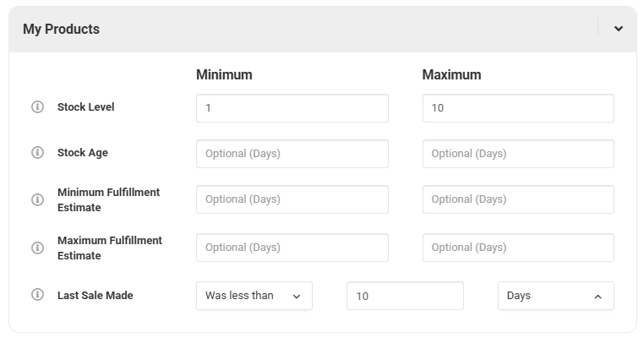Image resolution: width=644 pixels, height=338 pixels.
Task: Focus the Stock Age maximum field
Action: pos(517,154)
